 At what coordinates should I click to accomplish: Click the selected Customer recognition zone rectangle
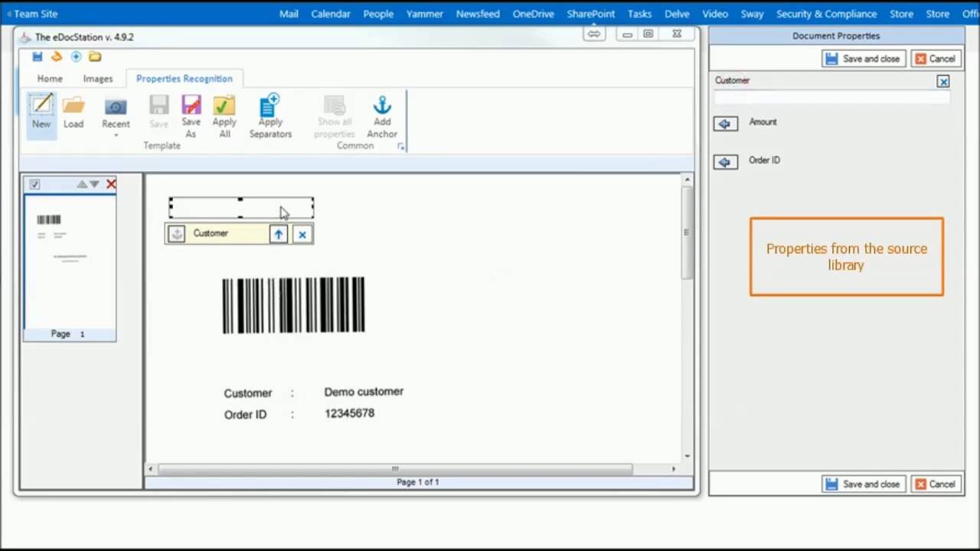tap(241, 208)
